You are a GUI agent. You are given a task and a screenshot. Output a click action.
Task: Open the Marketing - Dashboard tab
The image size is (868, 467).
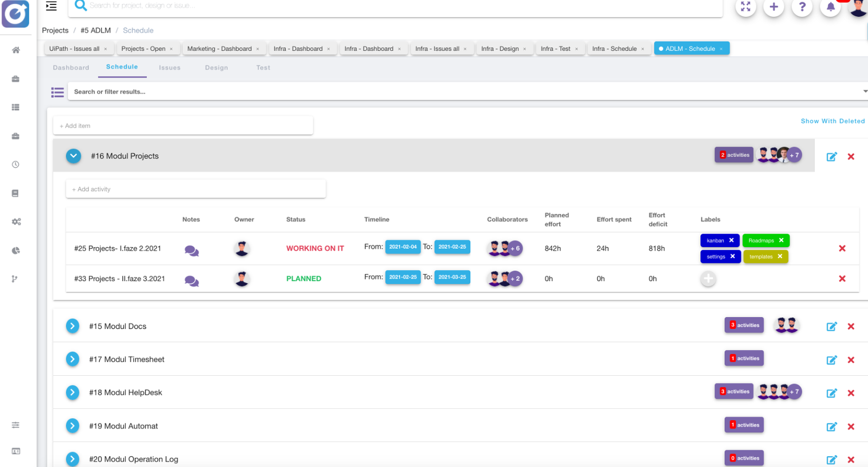coord(219,49)
